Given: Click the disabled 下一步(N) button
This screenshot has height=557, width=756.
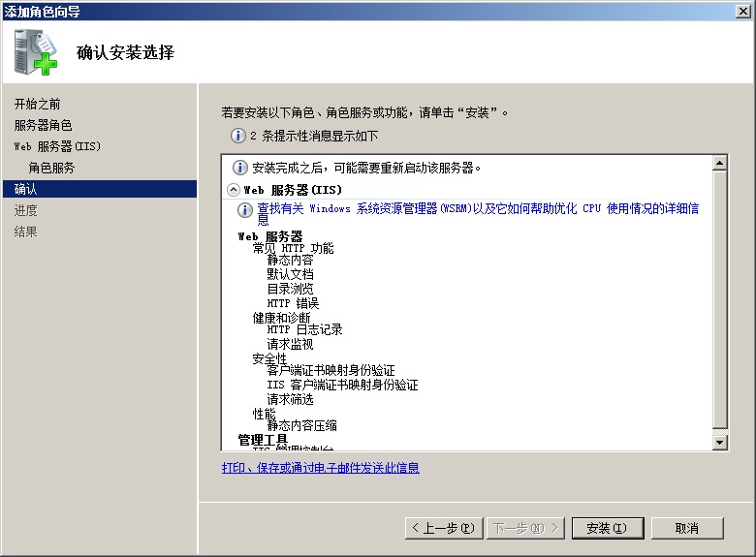Looking at the screenshot, I should pos(525,529).
